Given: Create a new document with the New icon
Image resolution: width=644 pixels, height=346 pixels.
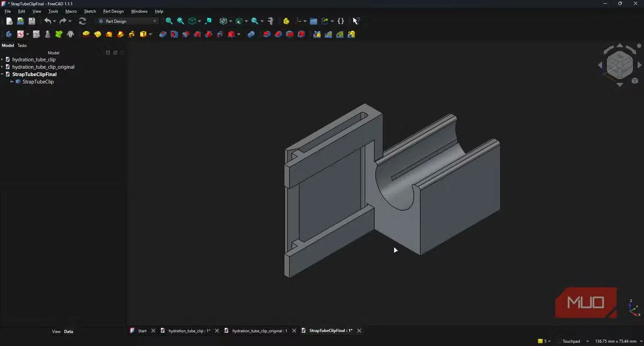Looking at the screenshot, I should click(9, 21).
